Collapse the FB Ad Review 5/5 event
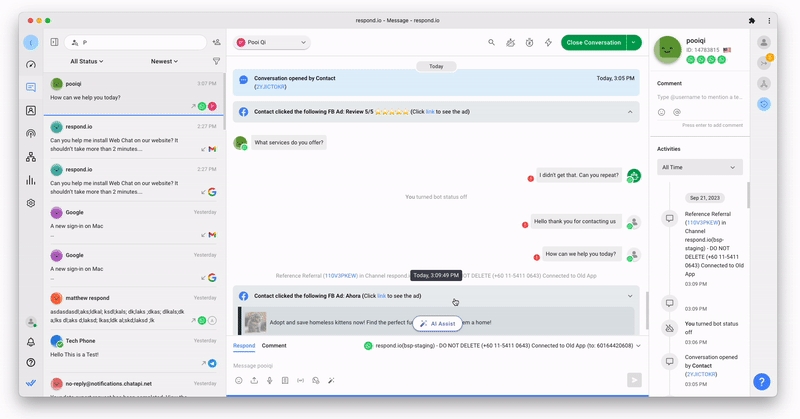This screenshot has height=419, width=800. 630,112
